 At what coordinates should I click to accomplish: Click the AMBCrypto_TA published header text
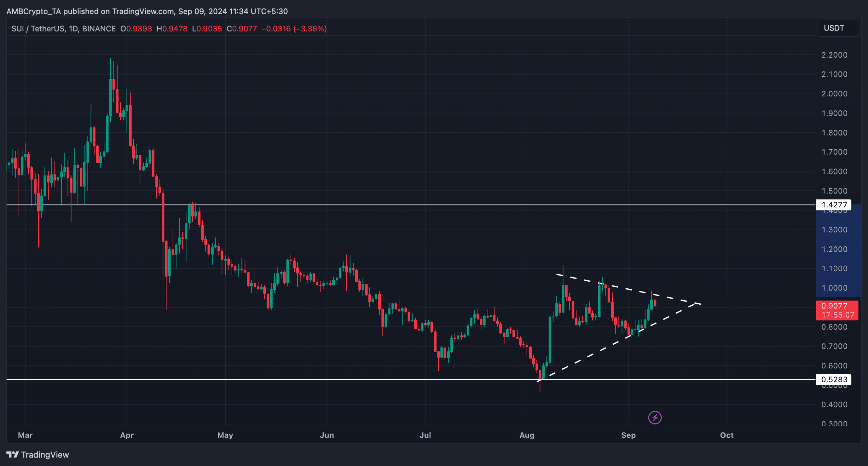pos(147,12)
